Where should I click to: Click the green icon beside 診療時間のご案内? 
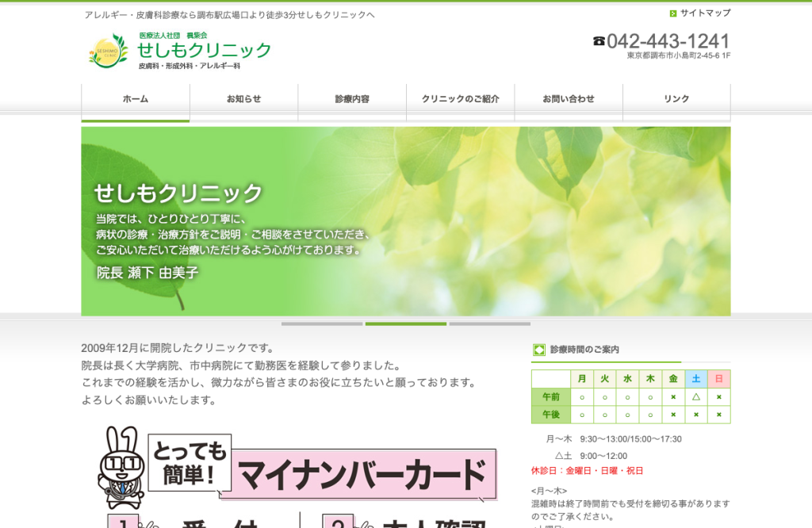(x=538, y=350)
